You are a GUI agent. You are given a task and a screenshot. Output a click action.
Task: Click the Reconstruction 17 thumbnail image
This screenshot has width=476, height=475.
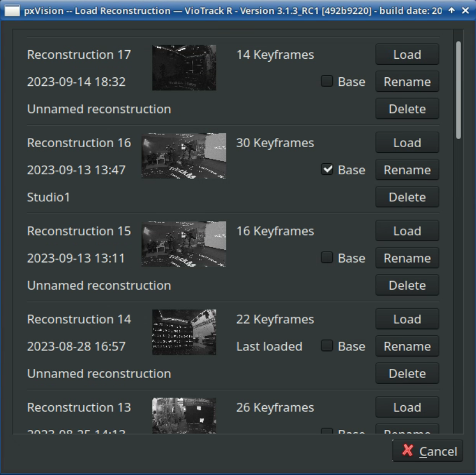pyautogui.click(x=184, y=68)
